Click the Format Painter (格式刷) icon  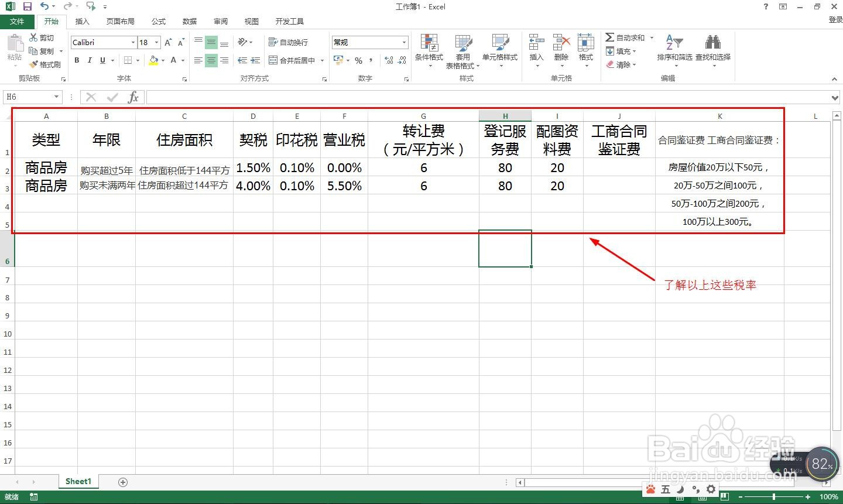pyautogui.click(x=33, y=64)
